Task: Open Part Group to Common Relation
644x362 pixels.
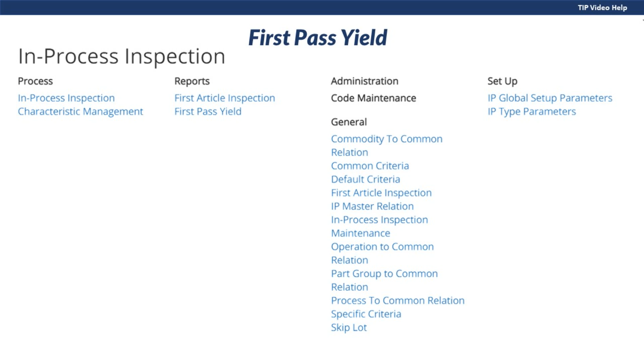Action: click(384, 274)
